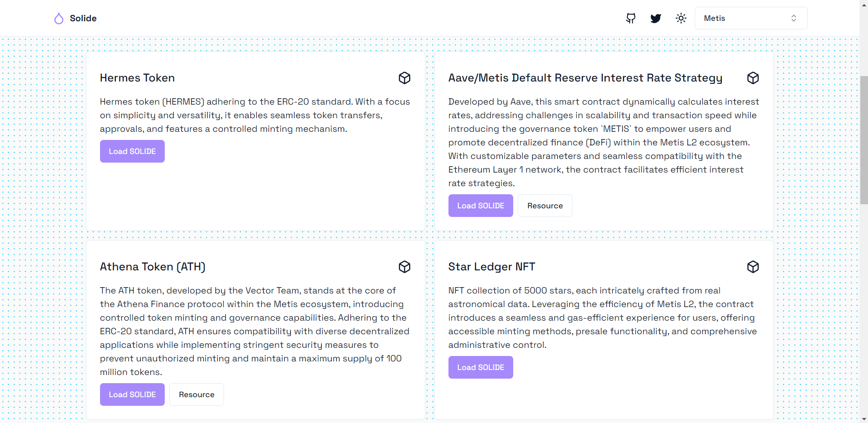Load SOLIDE for Star Ledger NFT
The width and height of the screenshot is (868, 423).
pyautogui.click(x=481, y=367)
